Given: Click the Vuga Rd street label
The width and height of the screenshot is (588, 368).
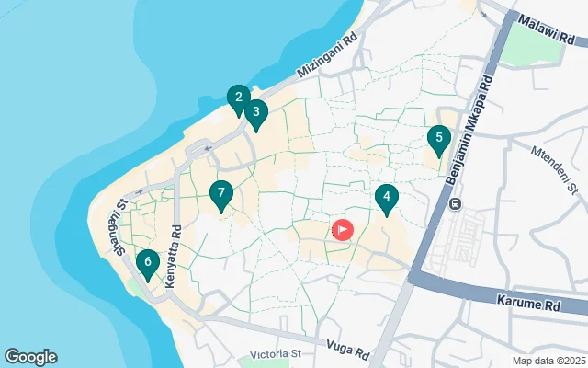Looking at the screenshot, I should click(348, 350).
